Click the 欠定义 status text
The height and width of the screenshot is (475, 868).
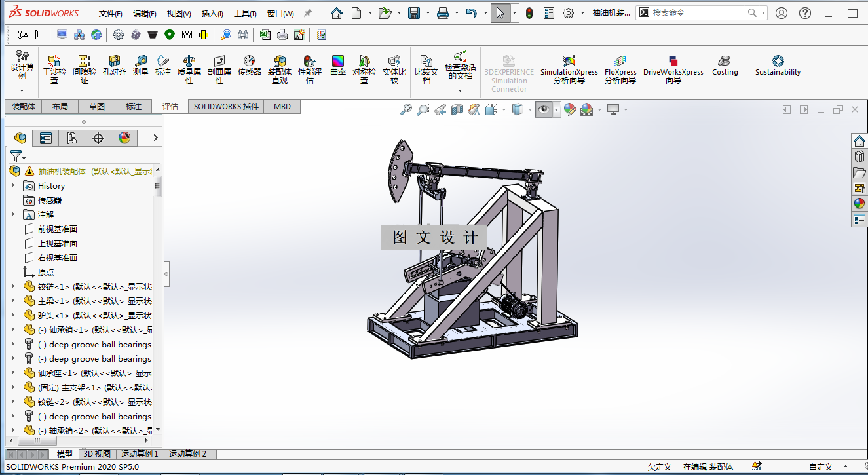(x=660, y=467)
